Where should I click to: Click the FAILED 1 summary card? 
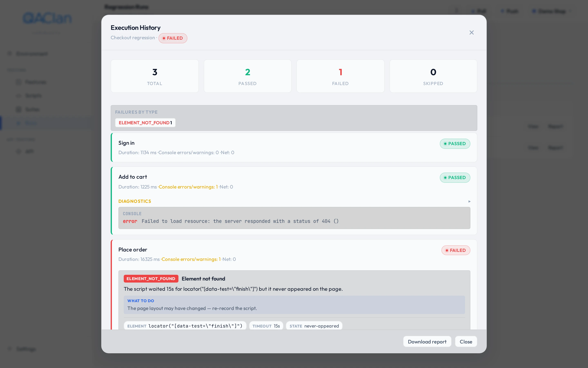[x=340, y=76]
